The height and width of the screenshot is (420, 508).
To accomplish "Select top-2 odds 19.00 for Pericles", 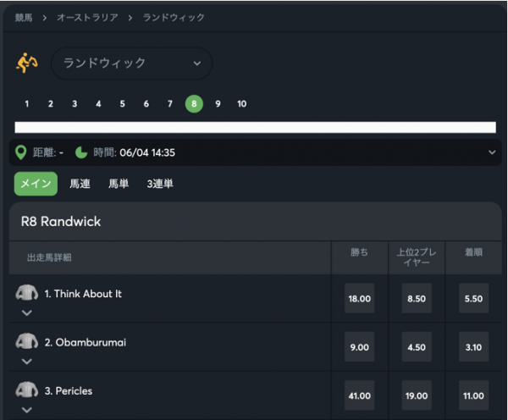I will [x=417, y=395].
